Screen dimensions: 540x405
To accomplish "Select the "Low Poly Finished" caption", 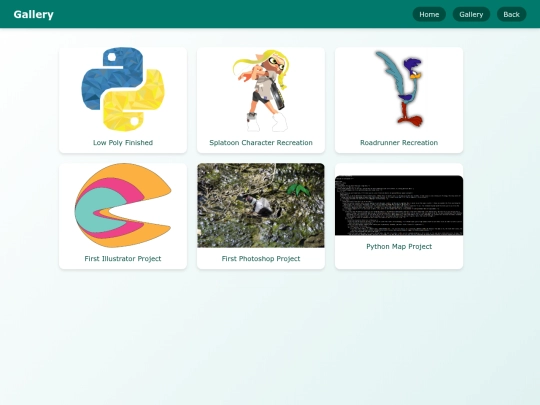I will pyautogui.click(x=123, y=143).
